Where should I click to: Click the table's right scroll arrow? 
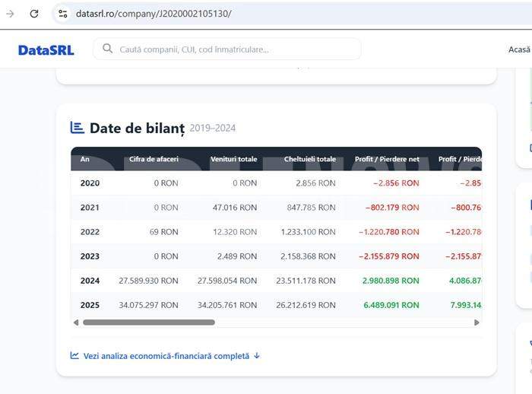coord(477,323)
